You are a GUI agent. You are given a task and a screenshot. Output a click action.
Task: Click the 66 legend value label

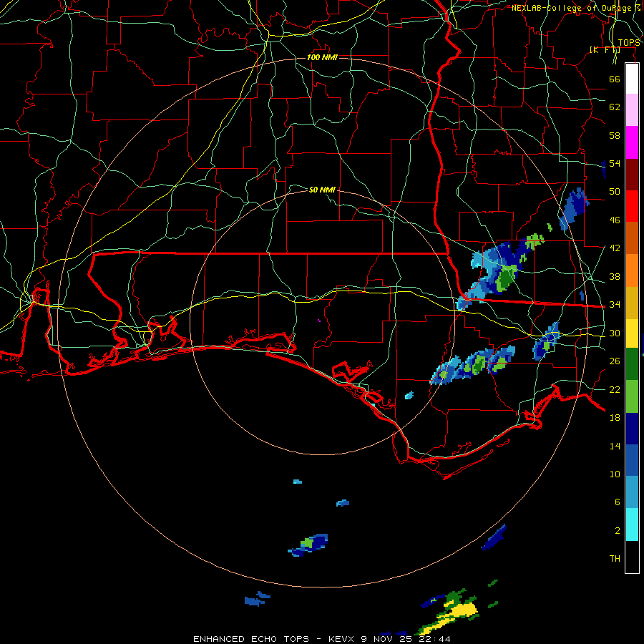(x=615, y=79)
